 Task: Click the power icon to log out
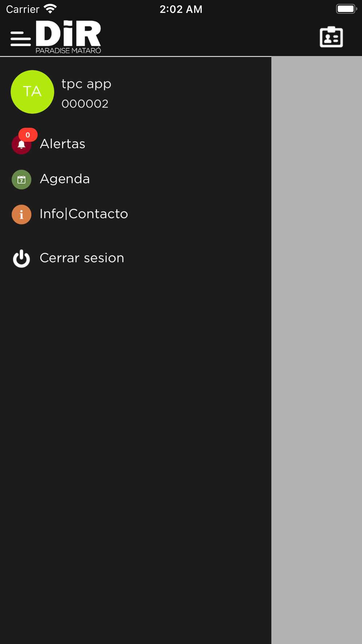coord(21,258)
